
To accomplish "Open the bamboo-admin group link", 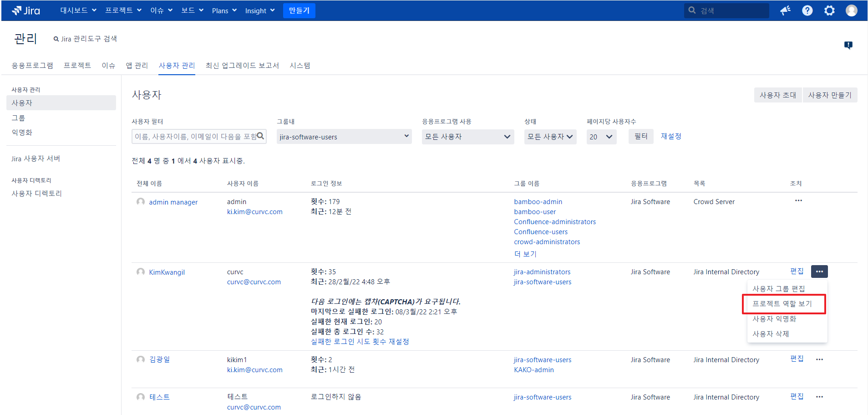I will (x=538, y=202).
